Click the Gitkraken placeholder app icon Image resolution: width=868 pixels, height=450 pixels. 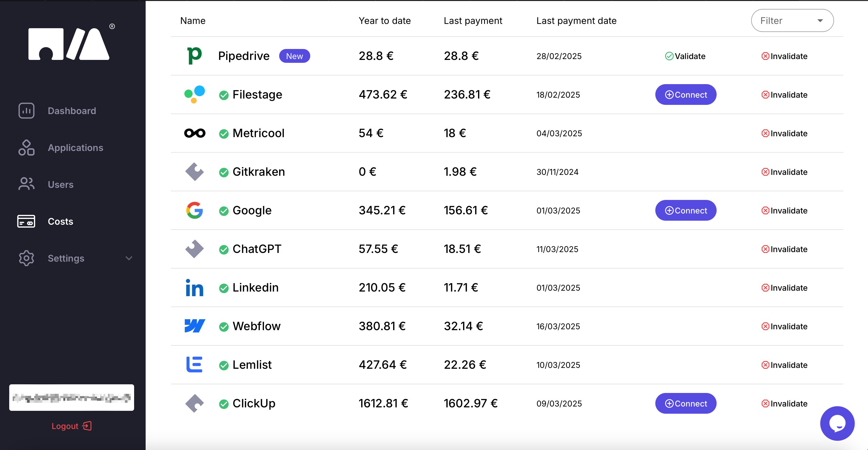(x=195, y=172)
